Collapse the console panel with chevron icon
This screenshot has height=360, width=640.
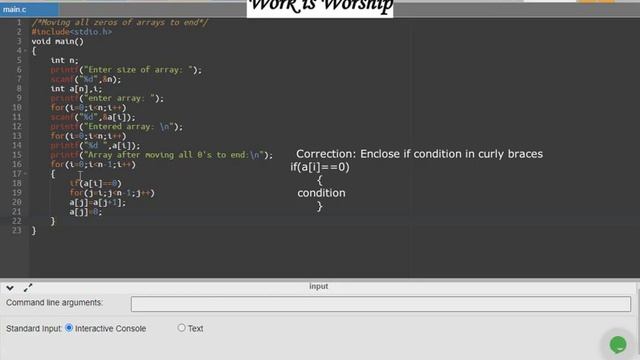click(x=10, y=288)
